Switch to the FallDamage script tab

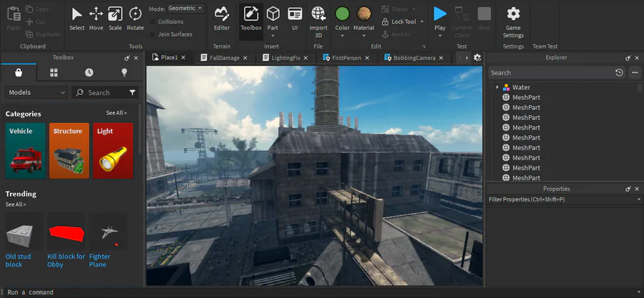pos(224,58)
